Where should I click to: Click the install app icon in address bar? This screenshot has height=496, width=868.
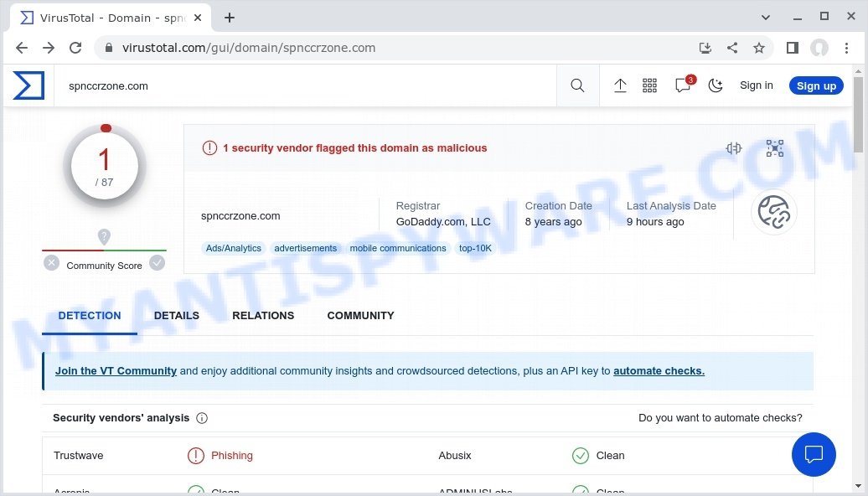coord(705,48)
